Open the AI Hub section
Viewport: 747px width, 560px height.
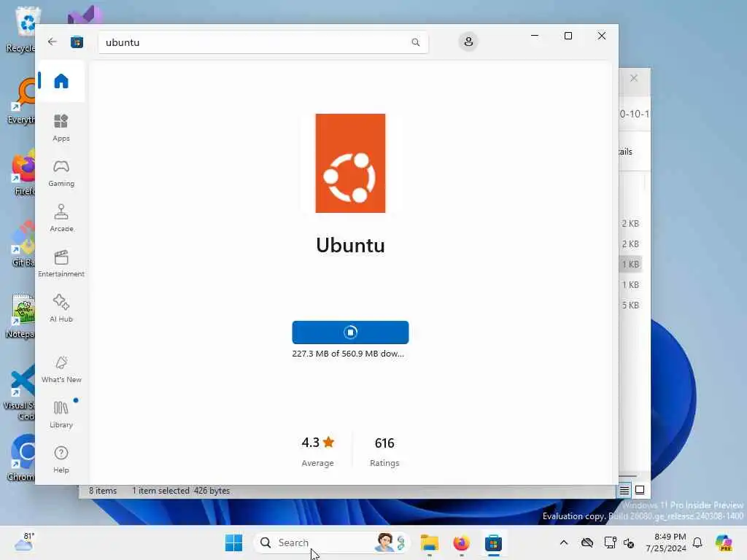61,308
